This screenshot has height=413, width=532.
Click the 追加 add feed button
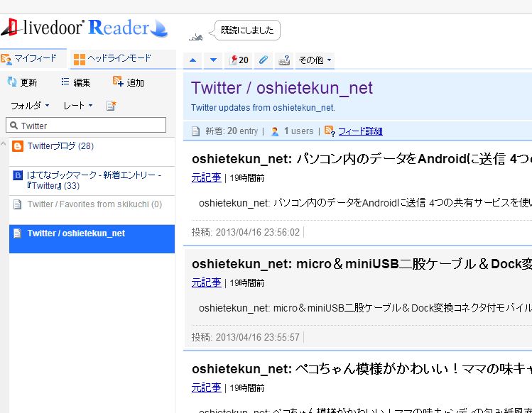tap(129, 82)
